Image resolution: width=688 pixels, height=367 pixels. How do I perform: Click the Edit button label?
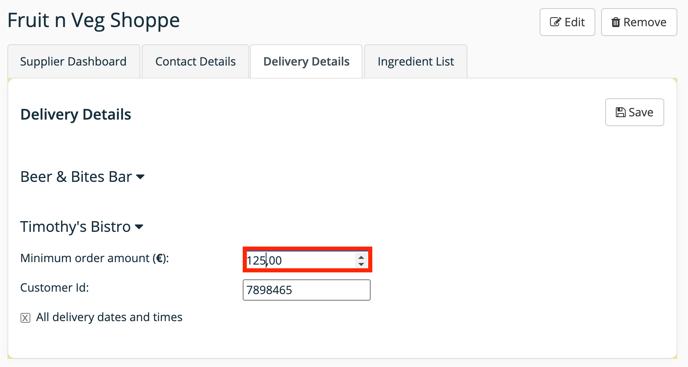tap(574, 22)
